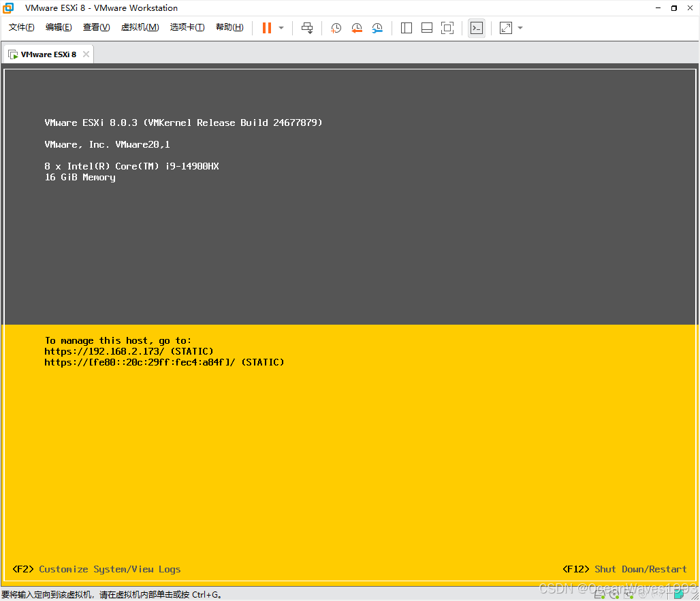Viewport: 700px width, 601px height.
Task: Toggle the library sidebar panel
Action: 407,28
